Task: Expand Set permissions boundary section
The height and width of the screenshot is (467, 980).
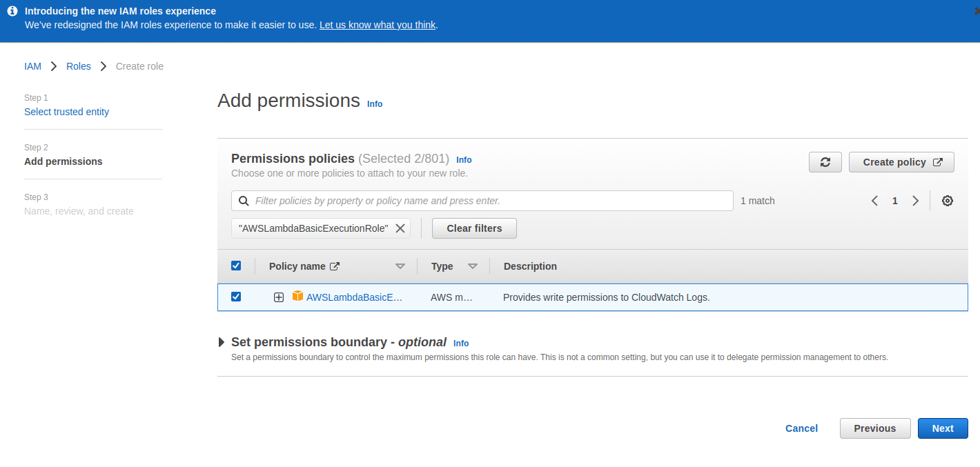Action: tap(222, 342)
